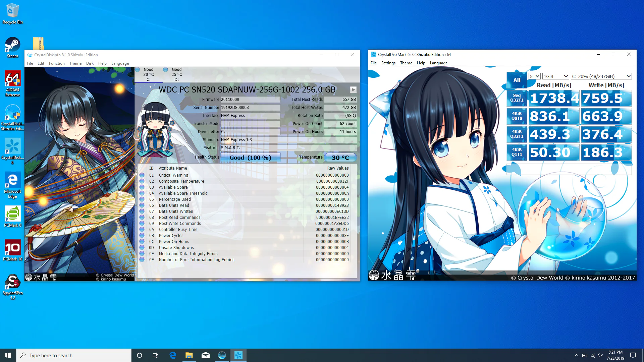Open CrystalDiskInfo Shizuku Edition desktop shortcut
Viewport: 644px width, 362px height.
tap(12, 117)
